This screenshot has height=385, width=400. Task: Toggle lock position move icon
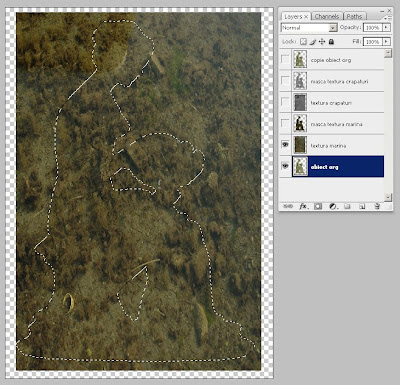(x=322, y=42)
